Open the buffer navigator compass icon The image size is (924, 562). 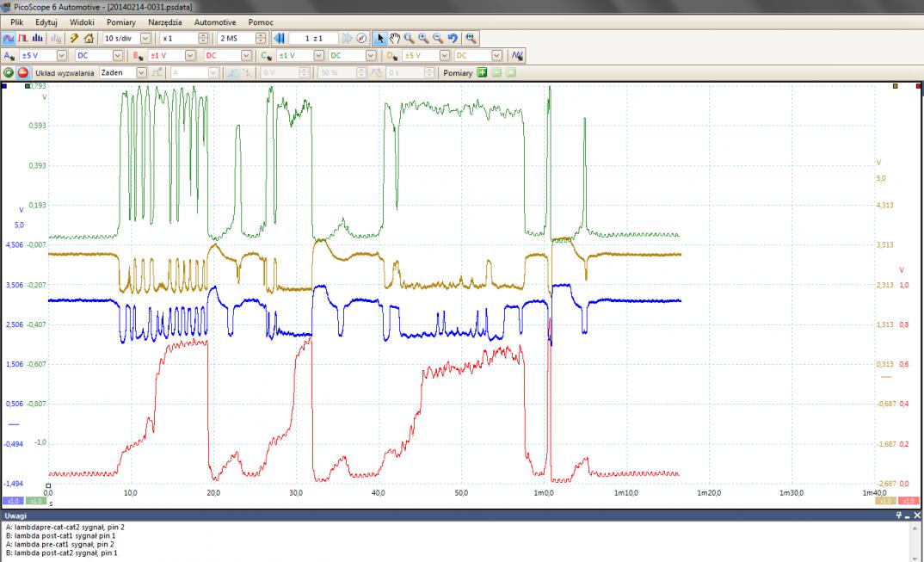tap(361, 38)
